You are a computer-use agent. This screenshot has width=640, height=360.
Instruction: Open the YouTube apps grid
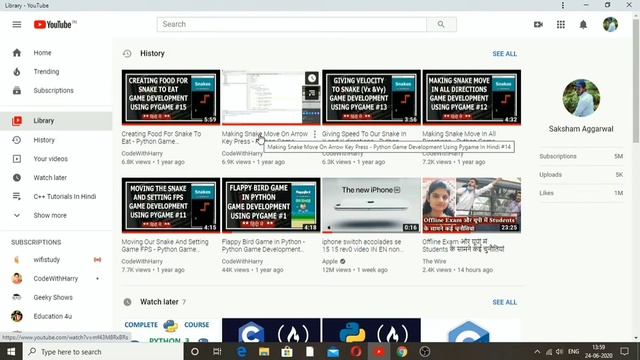pyautogui.click(x=561, y=24)
